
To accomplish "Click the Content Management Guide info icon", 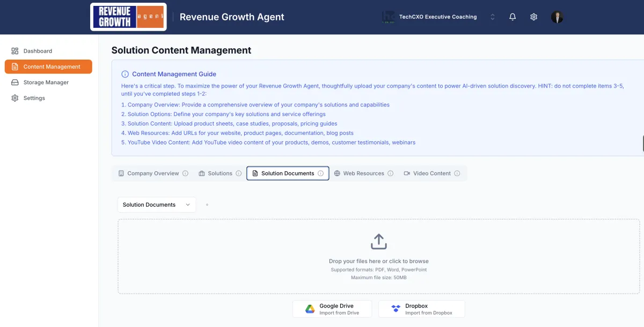I will click(125, 74).
